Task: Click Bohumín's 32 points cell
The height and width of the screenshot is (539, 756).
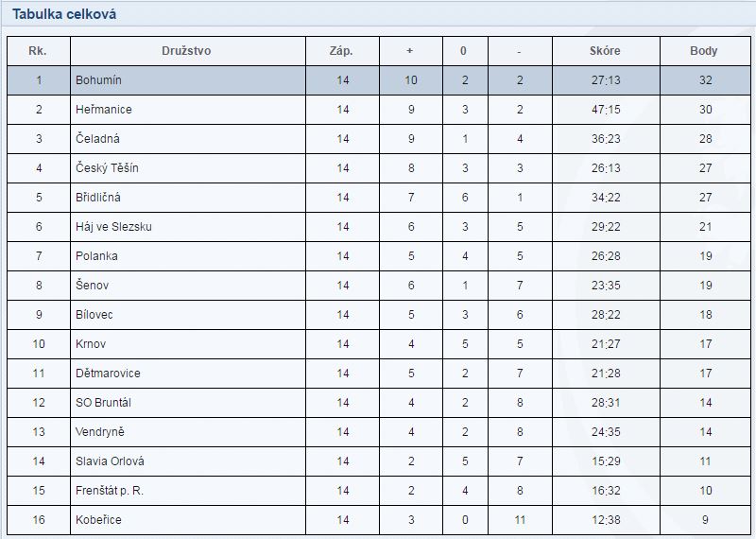Action: click(x=705, y=80)
